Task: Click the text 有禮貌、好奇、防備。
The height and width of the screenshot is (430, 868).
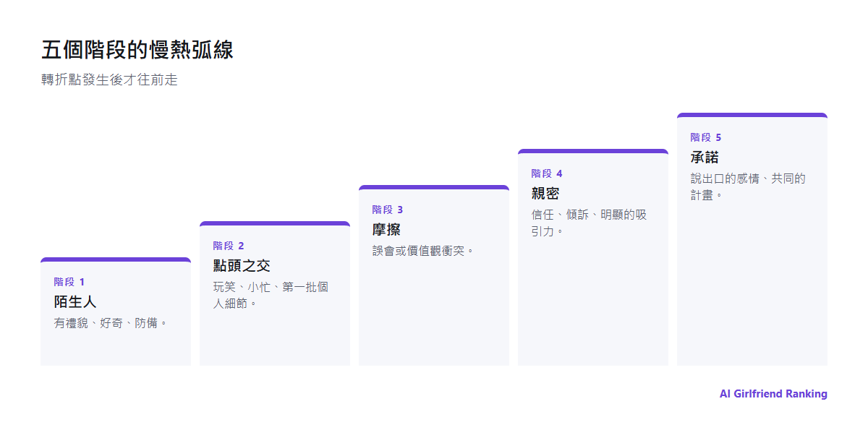Action: tap(111, 323)
